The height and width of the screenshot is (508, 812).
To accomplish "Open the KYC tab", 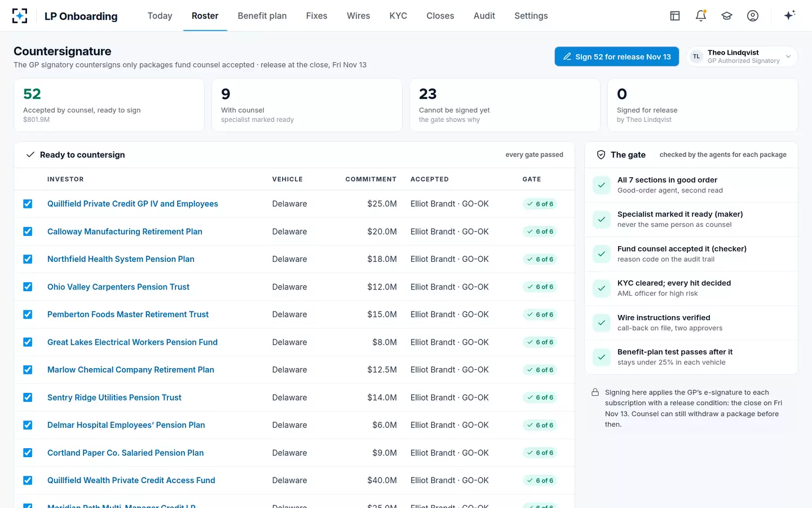I will click(x=398, y=16).
